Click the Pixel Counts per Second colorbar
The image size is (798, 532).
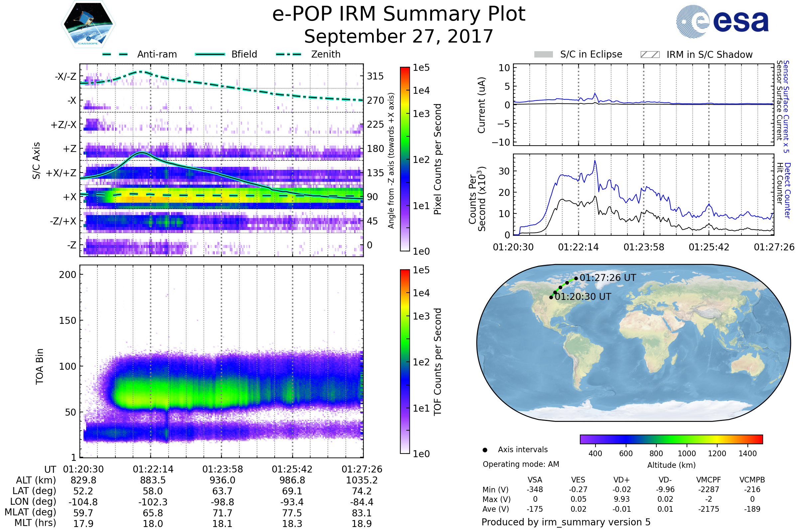tap(405, 159)
